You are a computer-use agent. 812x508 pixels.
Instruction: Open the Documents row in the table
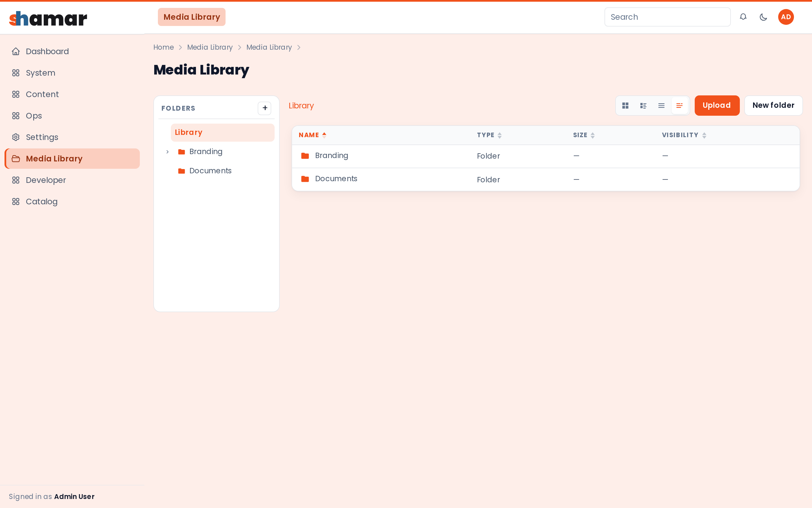point(546,179)
